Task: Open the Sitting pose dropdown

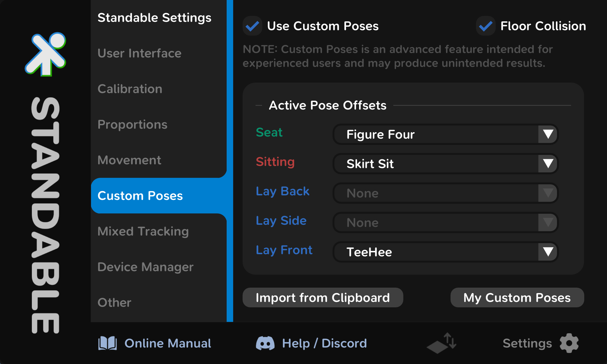Action: [x=445, y=164]
